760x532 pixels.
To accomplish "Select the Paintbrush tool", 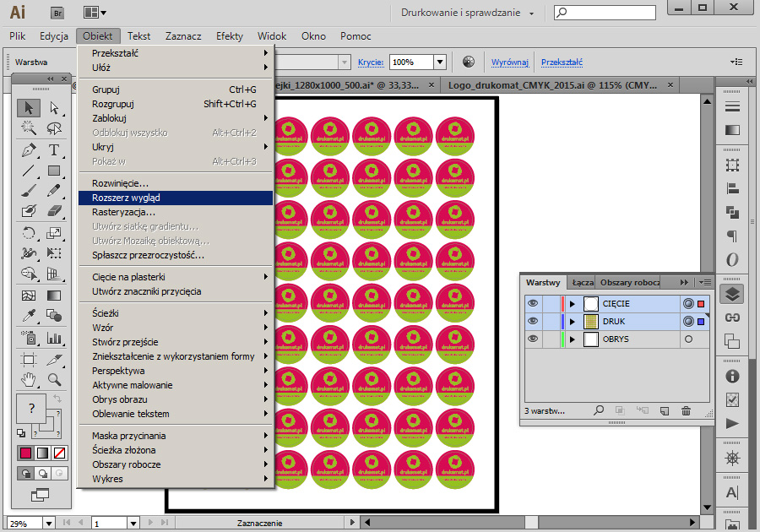I will tap(29, 191).
